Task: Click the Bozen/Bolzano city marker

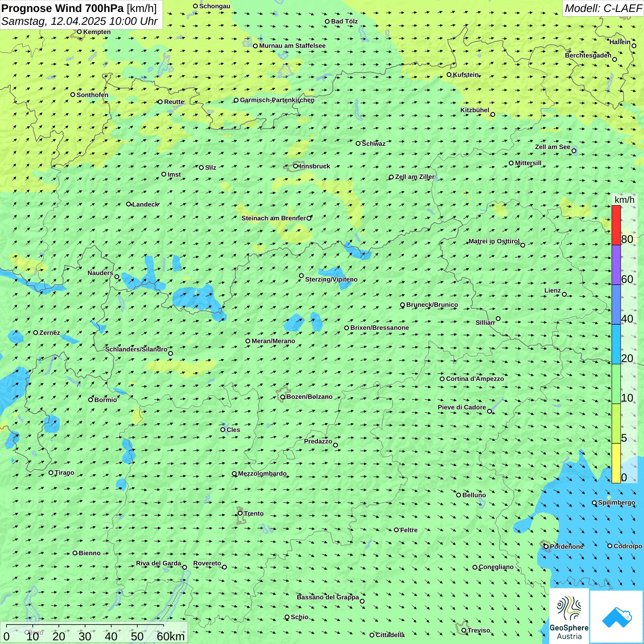Action: coord(282,397)
